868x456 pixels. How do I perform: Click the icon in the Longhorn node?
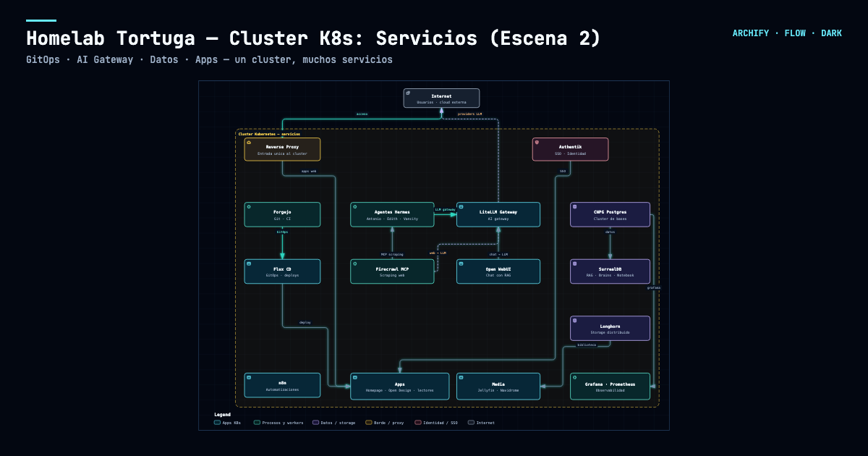[575, 320]
